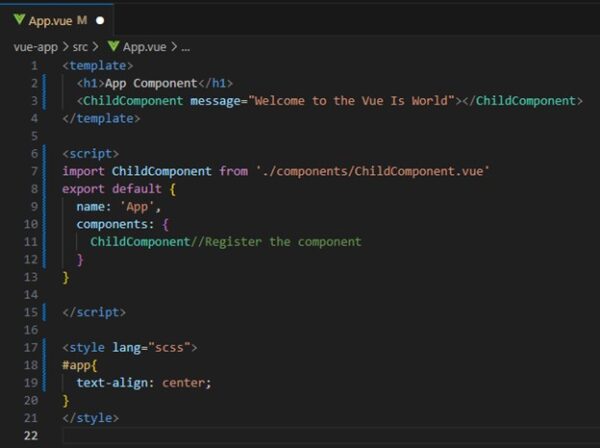600x448 pixels.
Task: Select the App.vue editor tab
Action: tap(50, 20)
